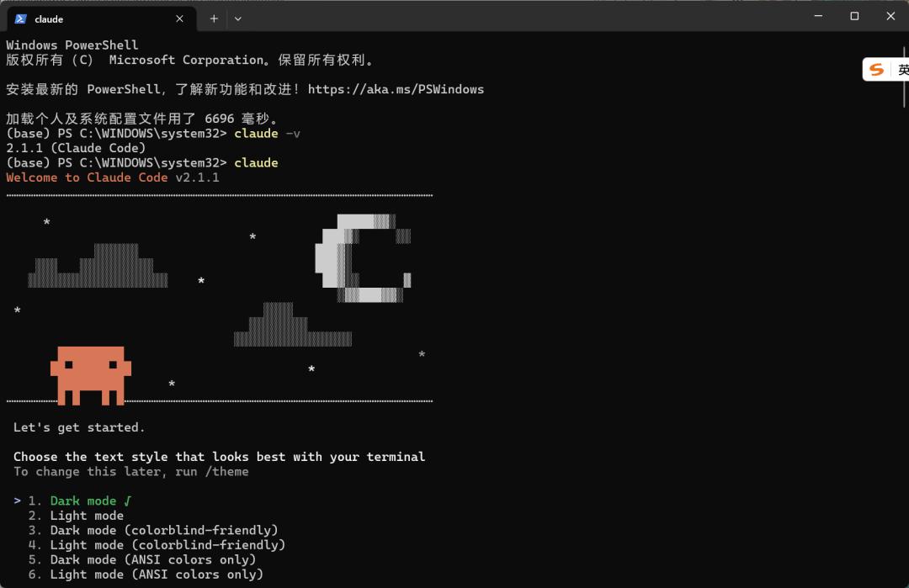Click the PowerShell icon on claude tab
Screen dimensions: 909x588
pyautogui.click(x=21, y=19)
